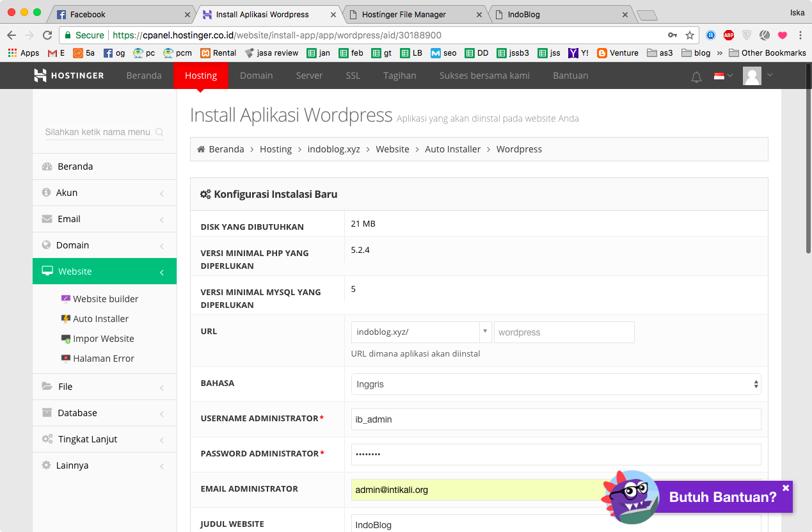The height and width of the screenshot is (532, 812).
Task: Open Server in top navbar
Action: [309, 76]
